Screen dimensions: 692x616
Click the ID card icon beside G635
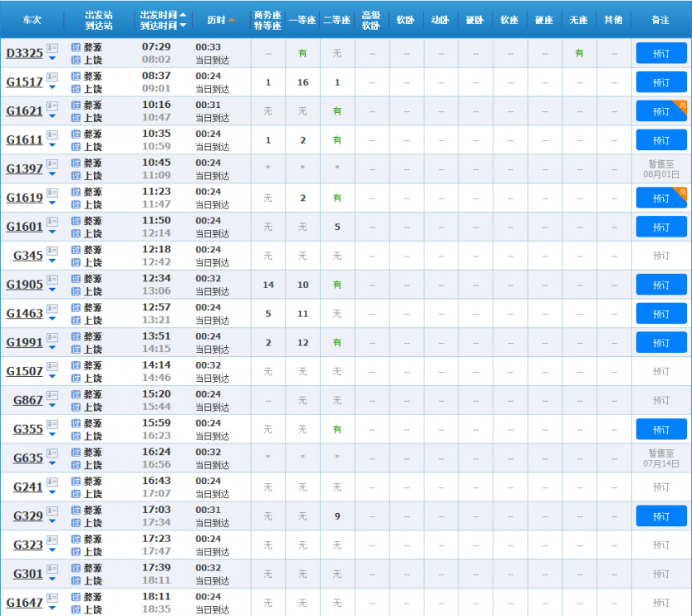coord(52,452)
